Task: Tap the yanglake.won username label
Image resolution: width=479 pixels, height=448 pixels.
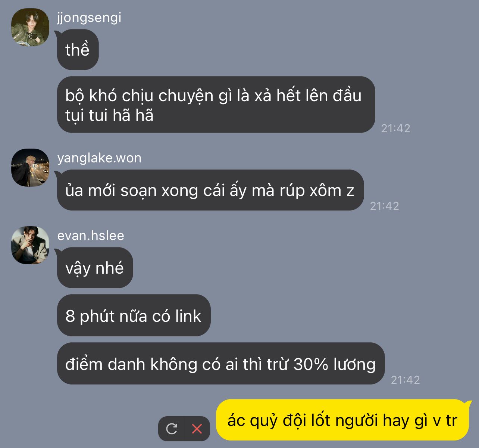Action: coord(99,158)
